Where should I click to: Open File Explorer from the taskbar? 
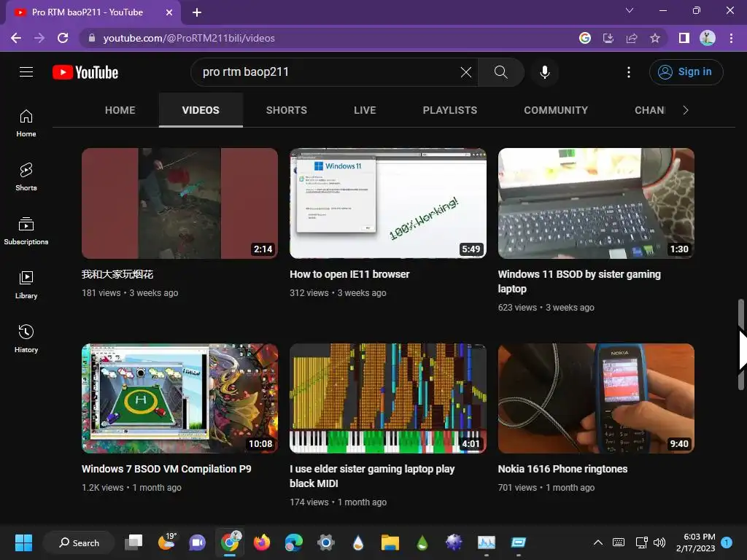pos(390,542)
